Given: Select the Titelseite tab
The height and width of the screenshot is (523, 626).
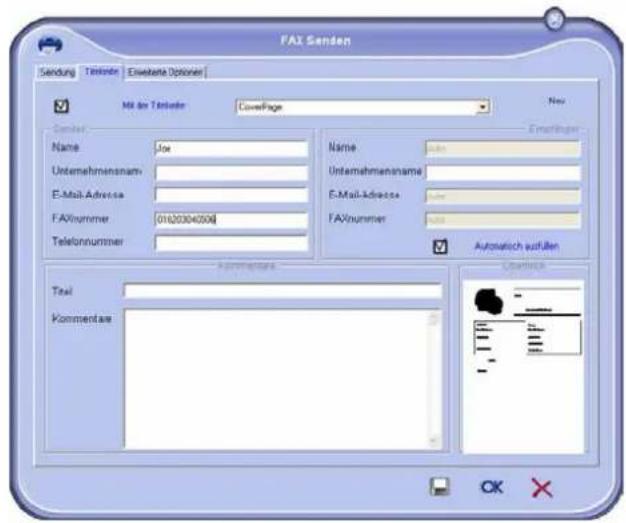Looking at the screenshot, I should 101,72.
